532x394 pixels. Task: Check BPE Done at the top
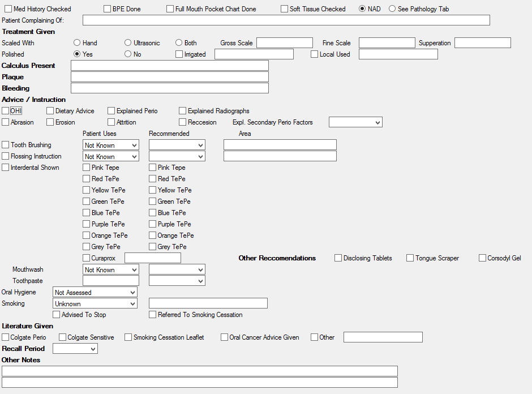106,8
